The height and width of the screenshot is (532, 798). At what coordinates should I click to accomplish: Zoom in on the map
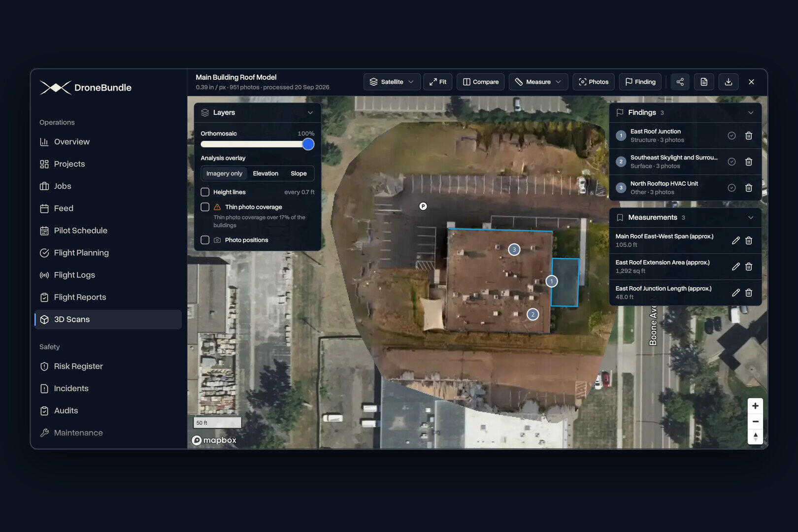click(x=755, y=406)
